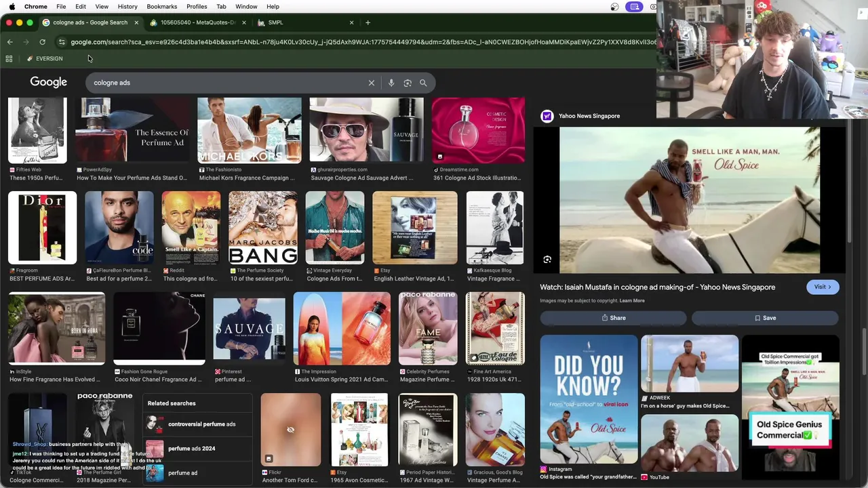The image size is (868, 488).
Task: Open the ADWEEK I'm on a horse image
Action: click(x=690, y=363)
